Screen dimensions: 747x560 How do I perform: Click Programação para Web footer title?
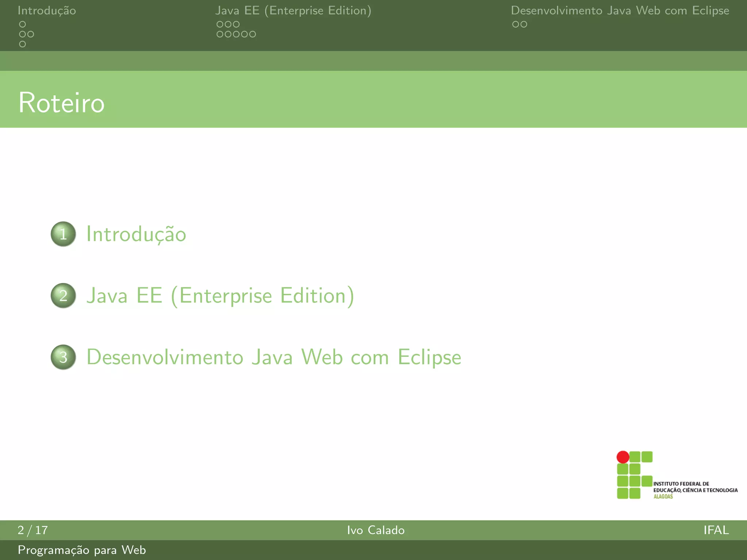[82, 550]
